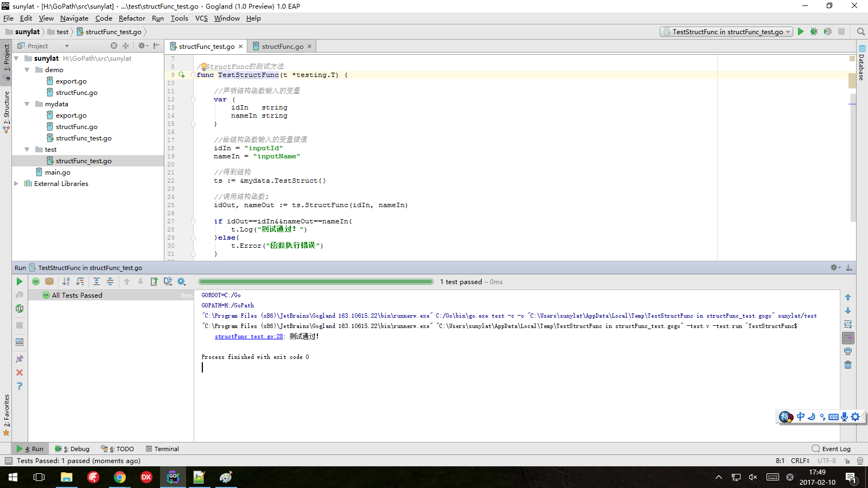Toggle soft-wrap in console output
Viewport: 868px width, 488px height.
click(848, 324)
